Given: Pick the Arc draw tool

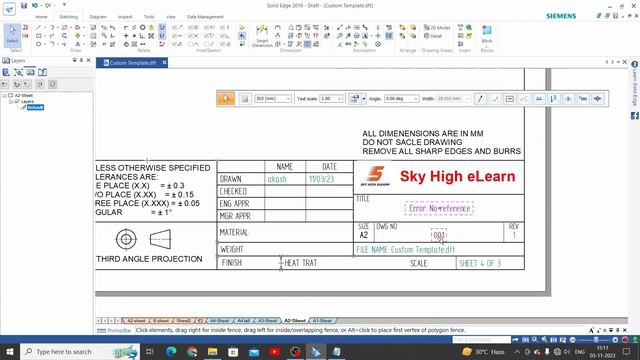Looking at the screenshot, I should pyautogui.click(x=51, y=27).
